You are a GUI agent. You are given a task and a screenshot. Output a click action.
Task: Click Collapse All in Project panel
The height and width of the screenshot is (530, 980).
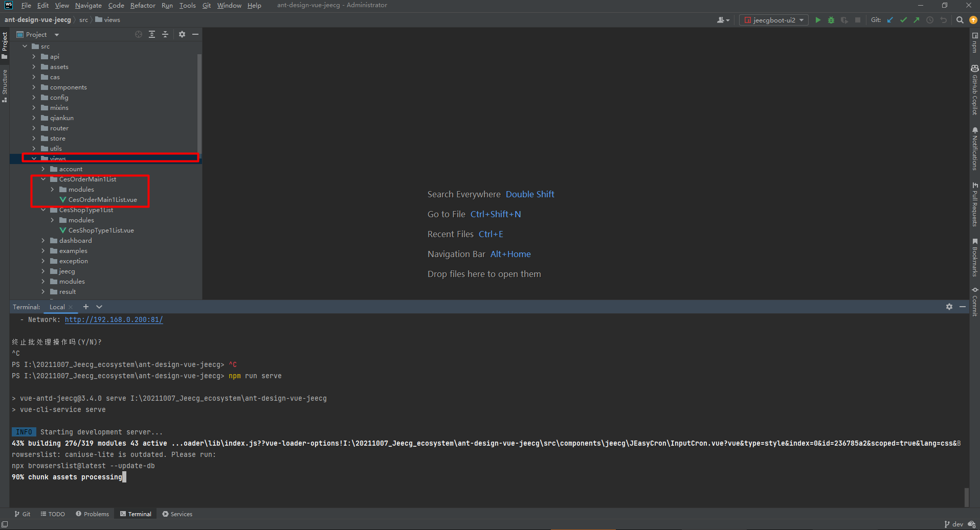coord(165,34)
